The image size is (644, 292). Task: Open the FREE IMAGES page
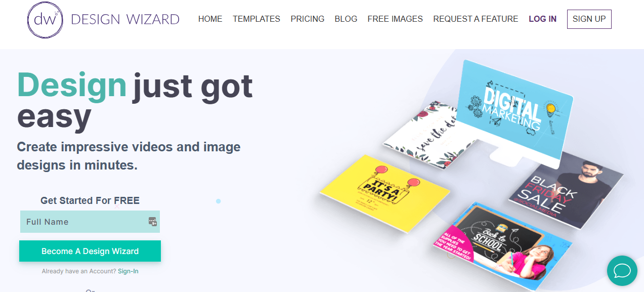395,19
